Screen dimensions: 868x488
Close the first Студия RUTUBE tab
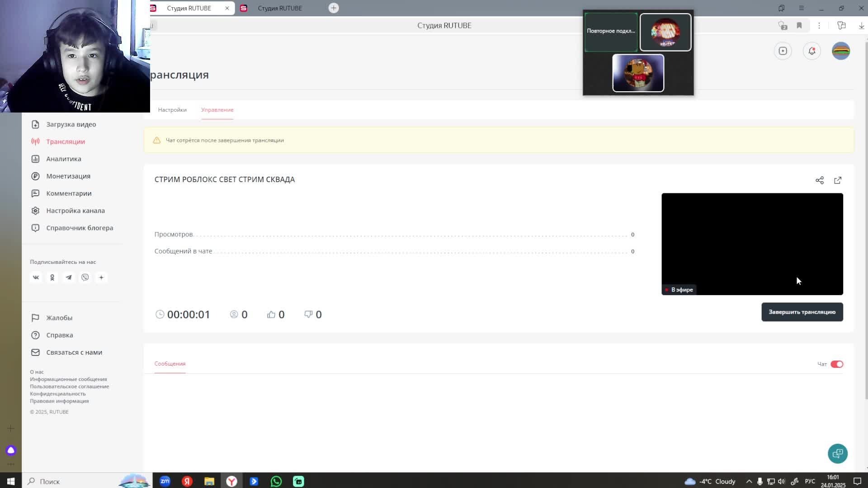point(227,8)
